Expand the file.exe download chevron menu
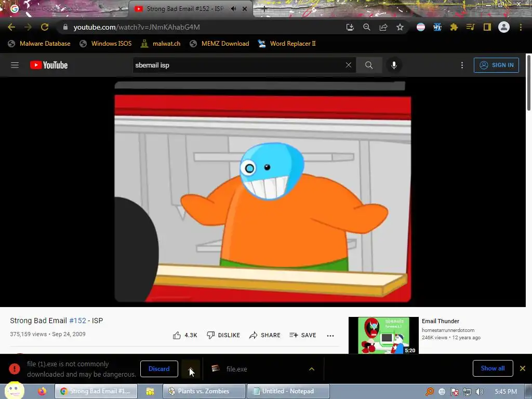This screenshot has width=532, height=399. tap(312, 369)
